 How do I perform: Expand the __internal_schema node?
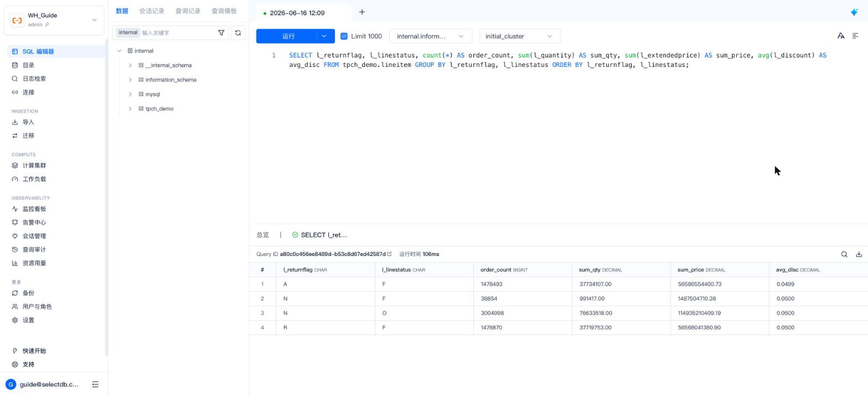pos(130,65)
